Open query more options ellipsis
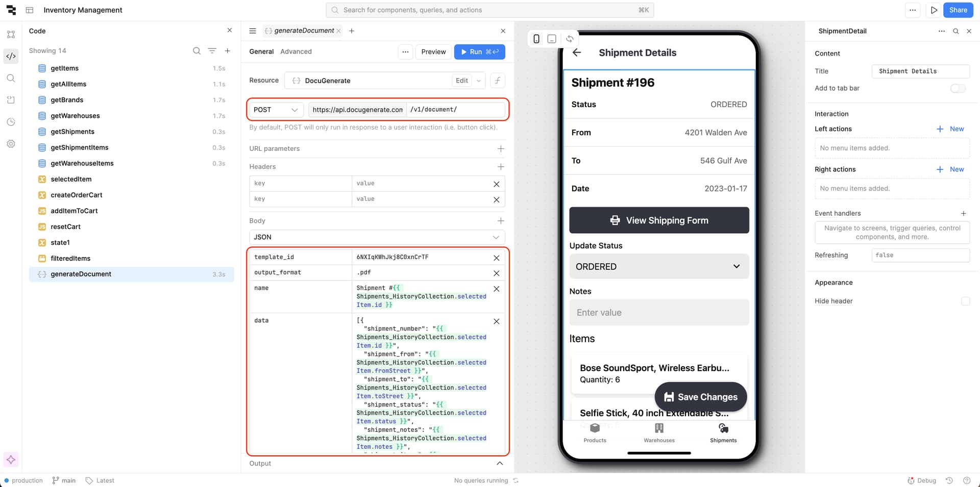Screen dimensions: 980x487 coord(405,52)
